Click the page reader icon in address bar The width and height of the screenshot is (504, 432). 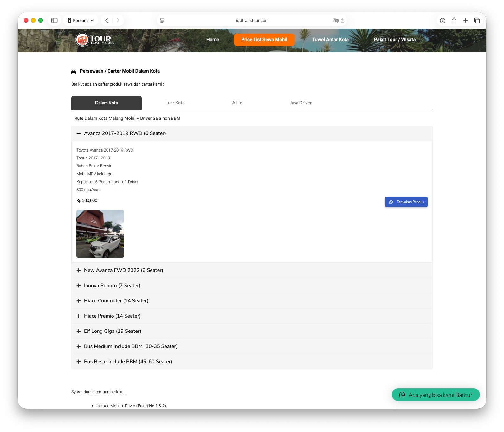162,20
